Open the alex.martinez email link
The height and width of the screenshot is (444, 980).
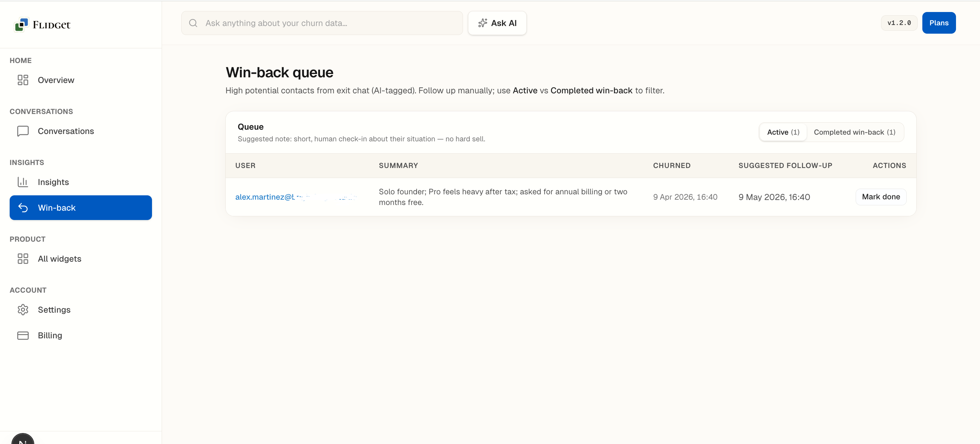(265, 197)
